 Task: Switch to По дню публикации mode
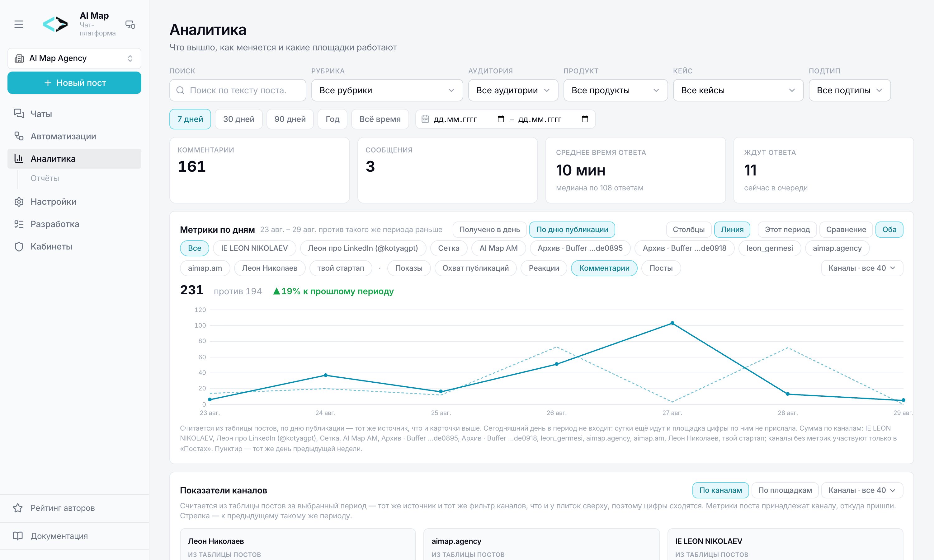click(x=572, y=229)
